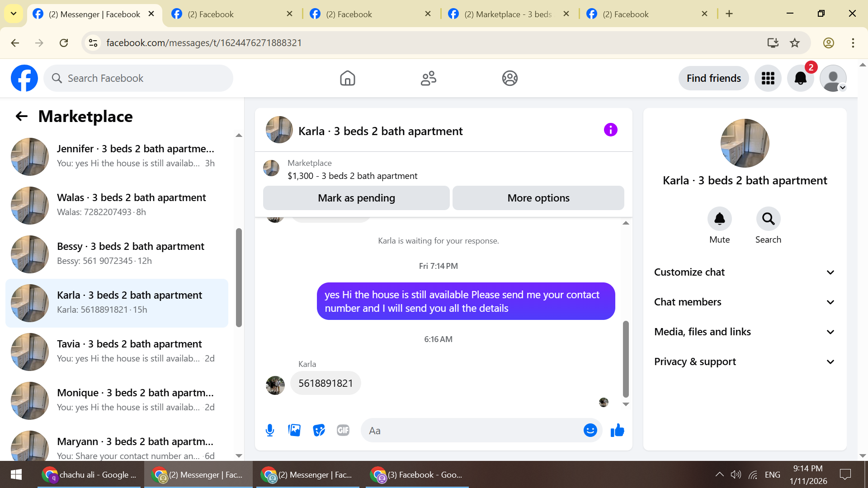Choose a sticker icon
Viewport: 868px width, 488px height.
319,431
